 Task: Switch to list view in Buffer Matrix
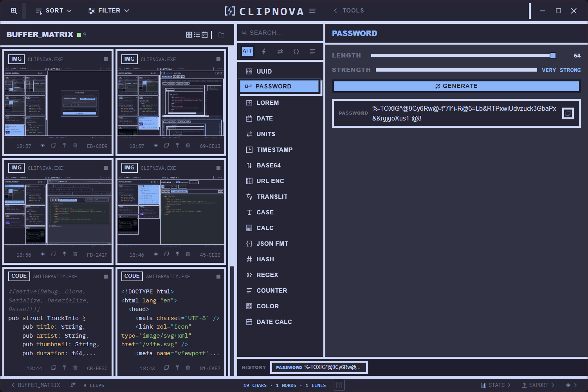tap(197, 35)
